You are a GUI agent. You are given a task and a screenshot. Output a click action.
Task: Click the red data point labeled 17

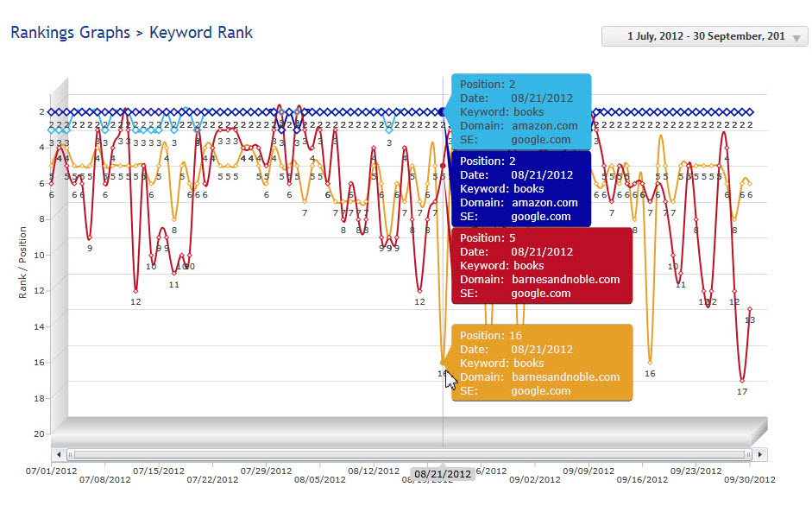pos(742,380)
